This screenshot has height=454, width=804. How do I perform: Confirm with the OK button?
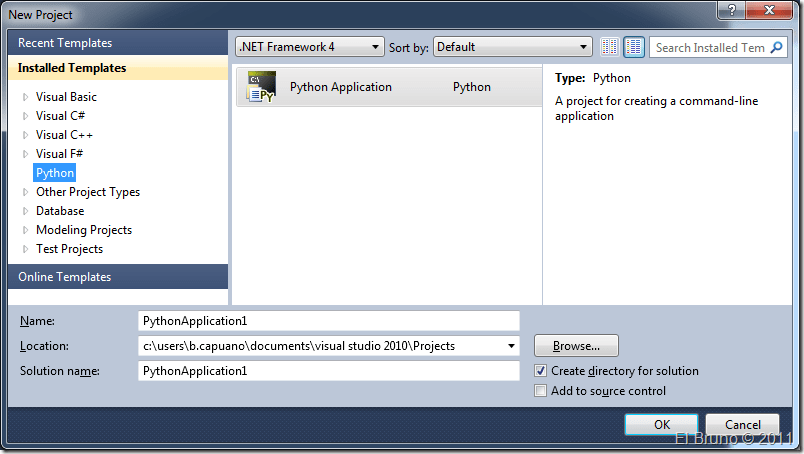click(661, 424)
